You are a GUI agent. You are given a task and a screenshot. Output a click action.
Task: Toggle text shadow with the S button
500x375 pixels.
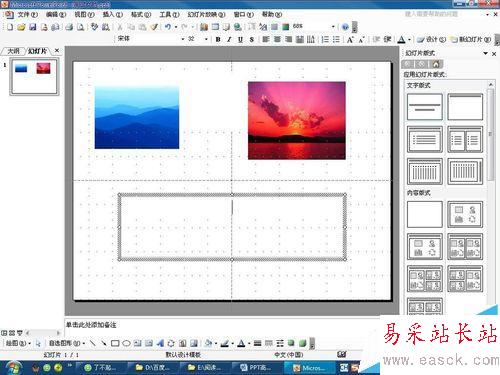click(x=252, y=39)
